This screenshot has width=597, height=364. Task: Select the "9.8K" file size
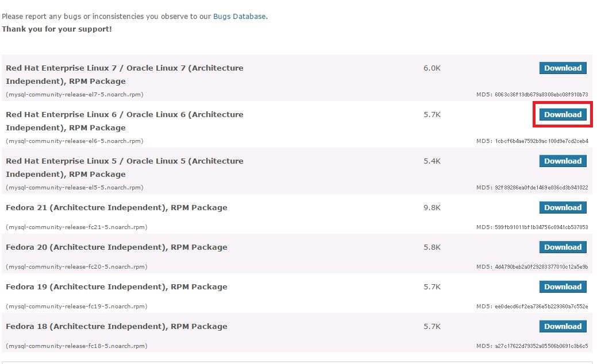(432, 208)
